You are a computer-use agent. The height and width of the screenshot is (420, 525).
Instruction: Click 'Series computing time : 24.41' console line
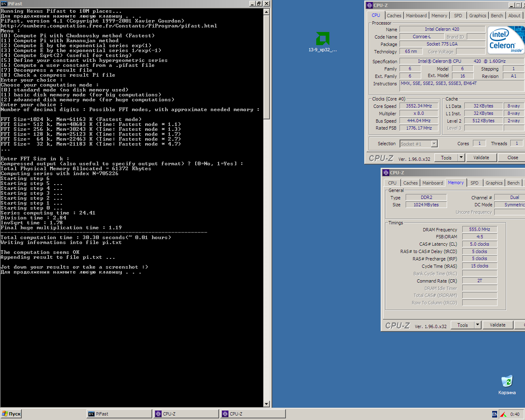48,213
